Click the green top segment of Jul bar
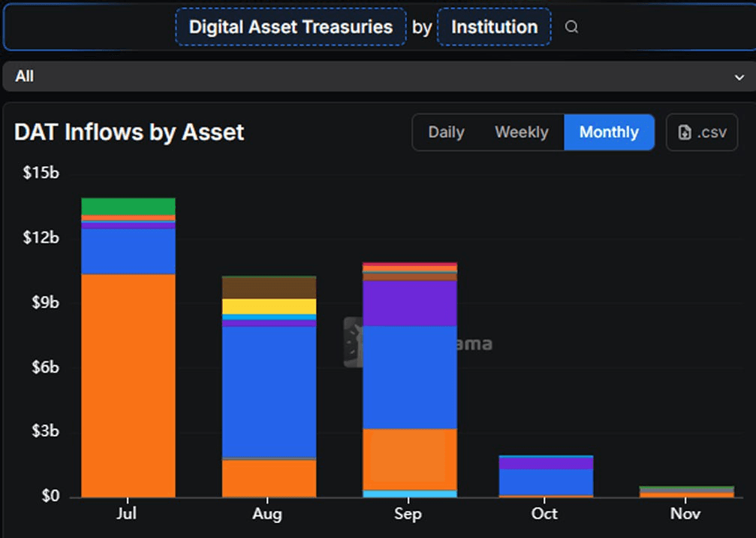756x538 pixels. tap(128, 207)
